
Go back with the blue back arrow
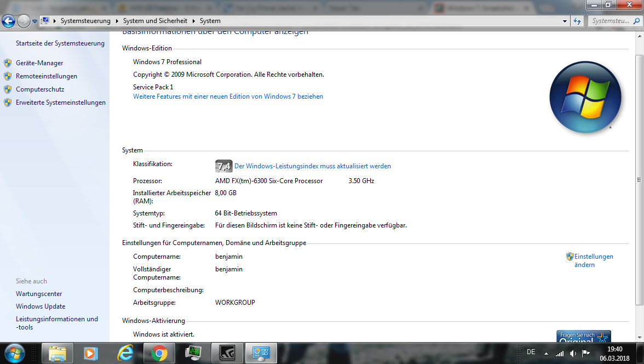[8, 21]
